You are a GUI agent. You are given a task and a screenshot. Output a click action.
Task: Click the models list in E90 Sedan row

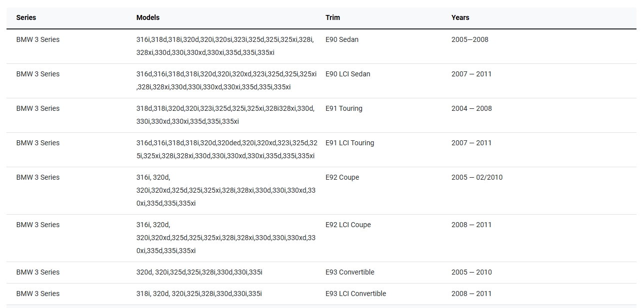[225, 46]
